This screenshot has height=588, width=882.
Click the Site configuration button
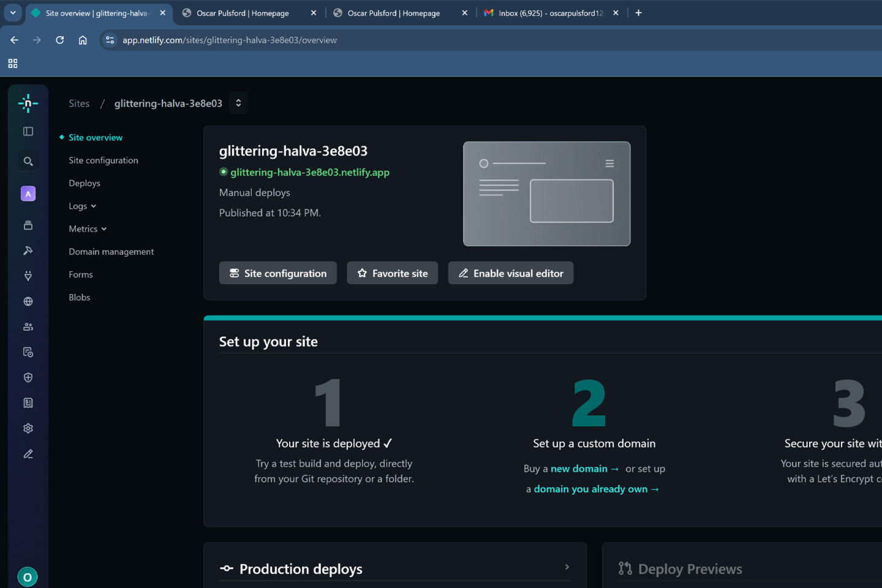pyautogui.click(x=278, y=273)
